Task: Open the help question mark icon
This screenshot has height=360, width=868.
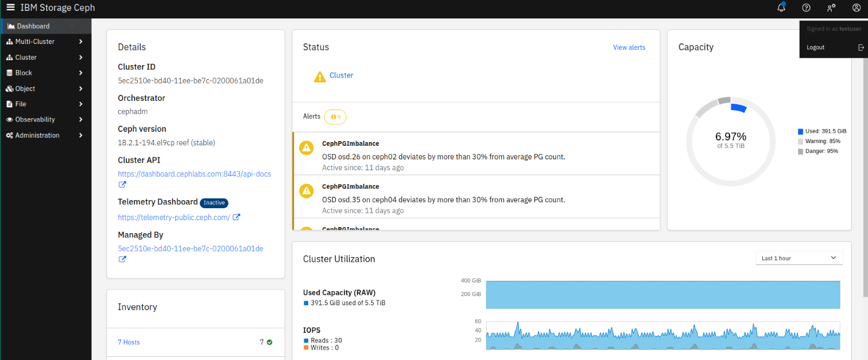Action: click(806, 8)
